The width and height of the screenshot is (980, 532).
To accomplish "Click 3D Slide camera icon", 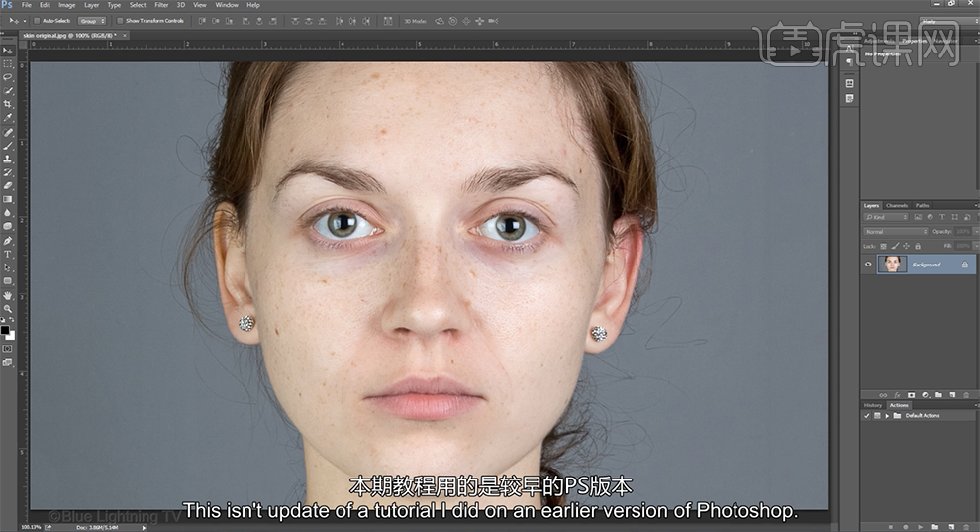I will pos(479,21).
